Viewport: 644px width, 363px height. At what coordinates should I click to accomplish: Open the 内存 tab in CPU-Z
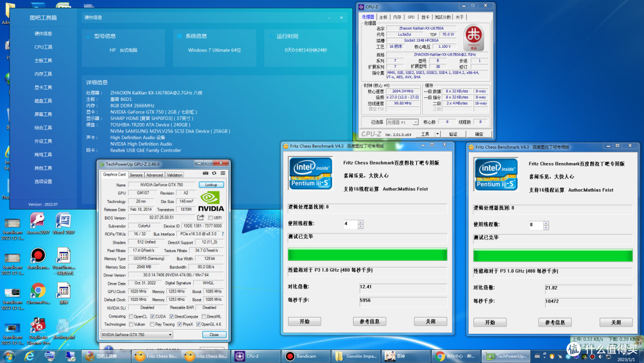(397, 17)
